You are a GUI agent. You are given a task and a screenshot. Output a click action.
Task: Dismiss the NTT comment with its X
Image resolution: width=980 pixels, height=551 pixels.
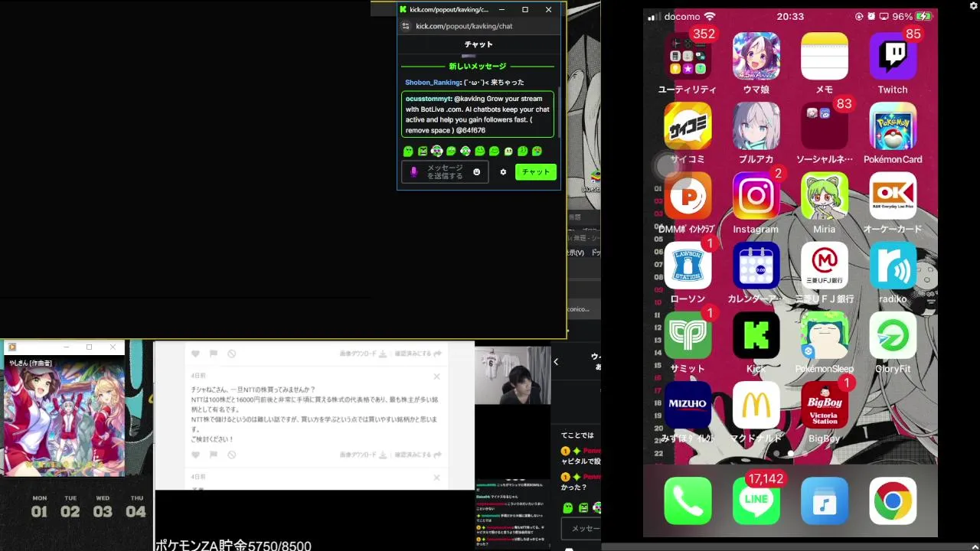point(436,377)
